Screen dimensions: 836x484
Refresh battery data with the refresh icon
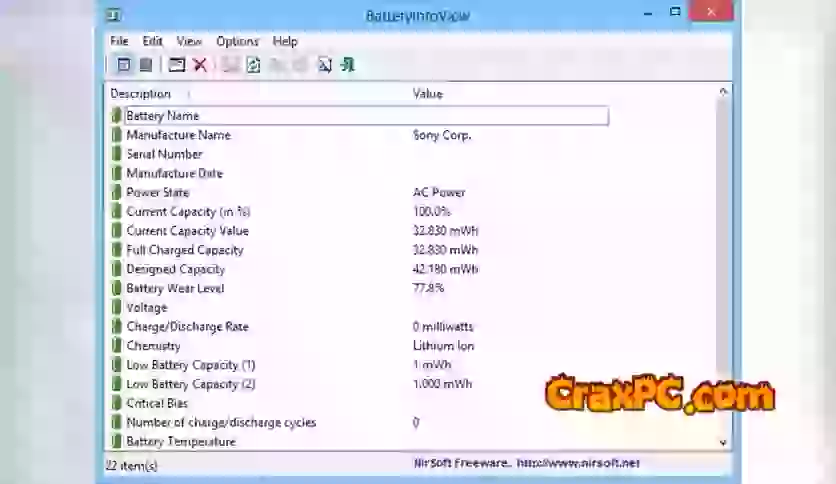tap(254, 65)
